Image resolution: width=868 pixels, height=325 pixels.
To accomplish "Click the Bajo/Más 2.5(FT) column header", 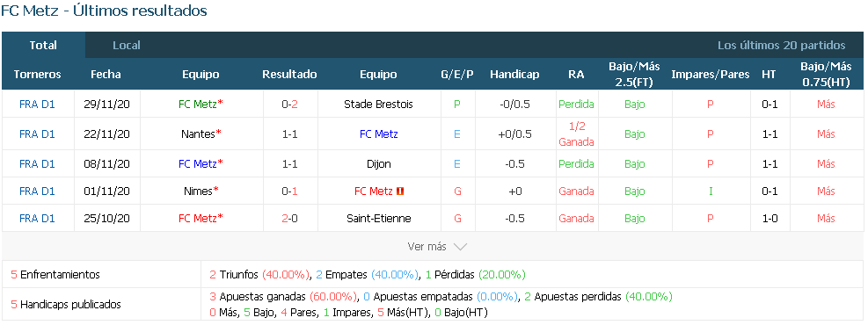I will (634, 74).
